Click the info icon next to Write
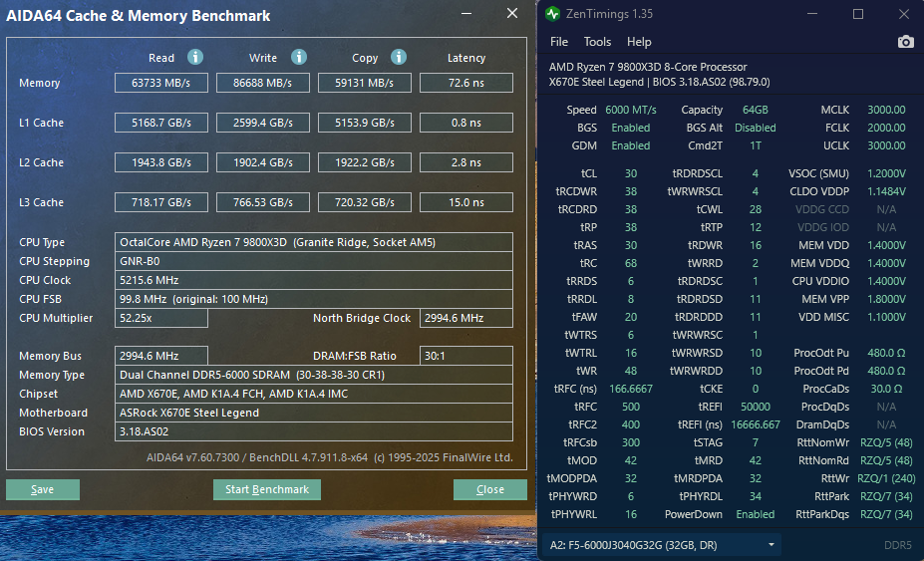Screen dimensions: 924x561 pyautogui.click(x=299, y=57)
